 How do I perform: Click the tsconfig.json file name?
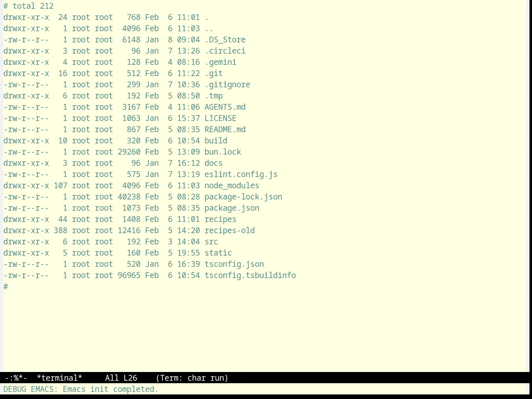point(234,264)
